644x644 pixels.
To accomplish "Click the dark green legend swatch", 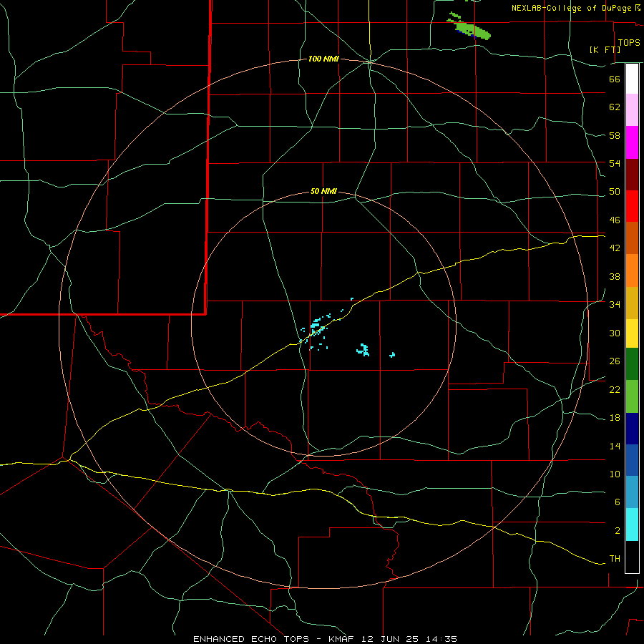I will [x=632, y=364].
